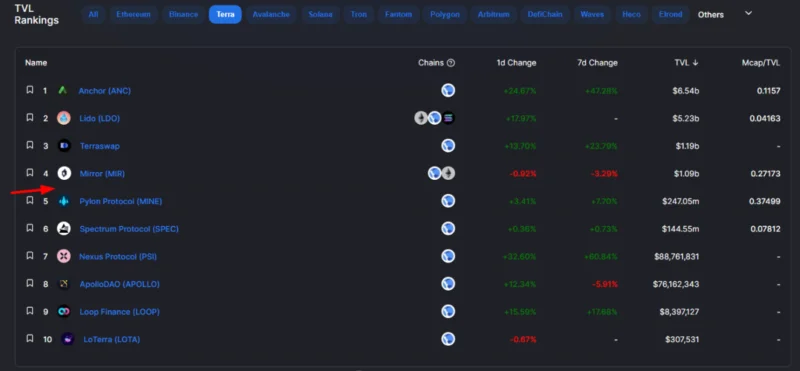The width and height of the screenshot is (800, 371).
Task: Click the Terraswap logo icon
Action: pos(64,145)
